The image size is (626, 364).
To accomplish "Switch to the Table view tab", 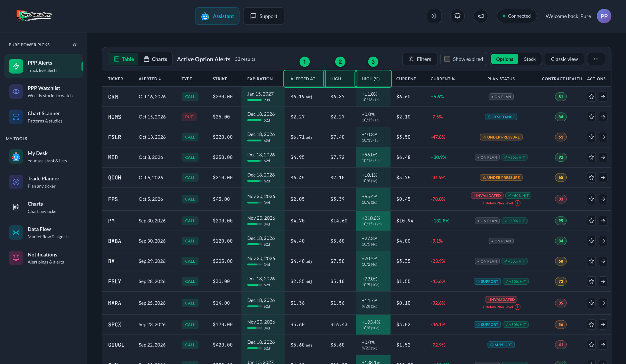I will coord(124,59).
